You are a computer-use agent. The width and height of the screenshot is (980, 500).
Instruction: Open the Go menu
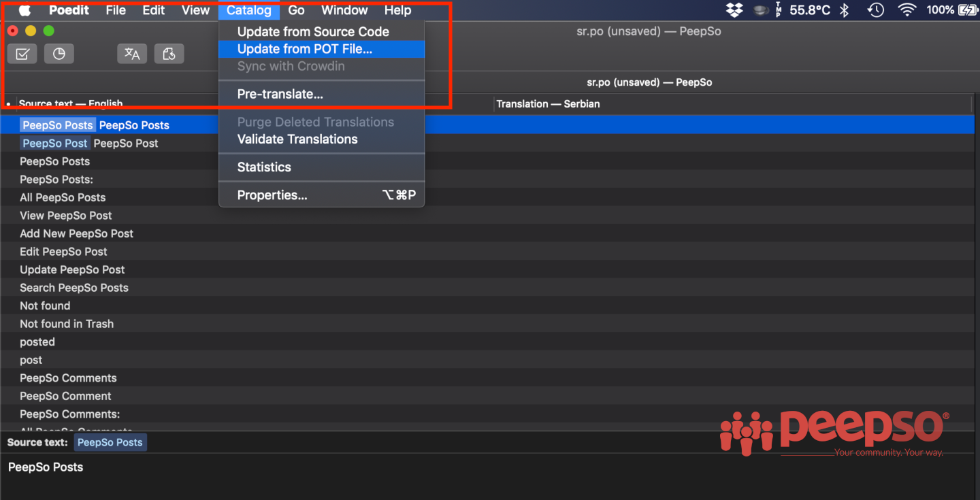(296, 10)
